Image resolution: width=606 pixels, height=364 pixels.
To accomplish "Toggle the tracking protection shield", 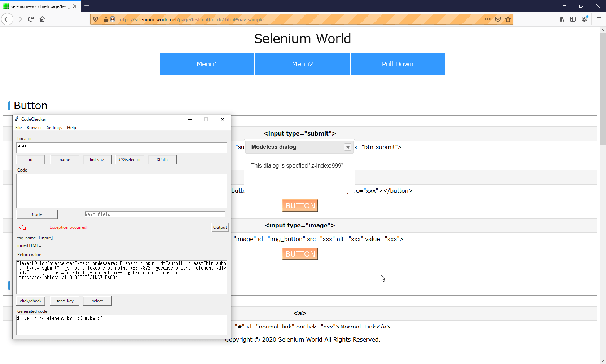I will tap(95, 19).
